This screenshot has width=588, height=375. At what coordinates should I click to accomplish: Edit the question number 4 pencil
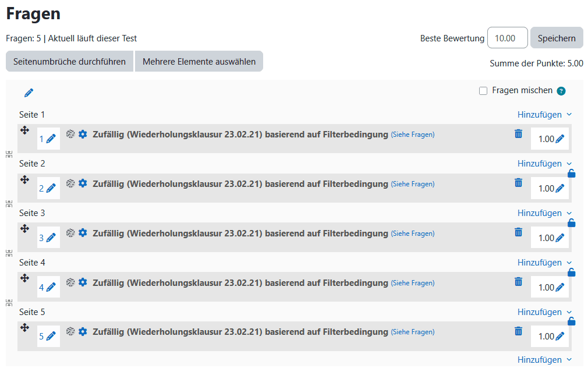[x=51, y=287]
